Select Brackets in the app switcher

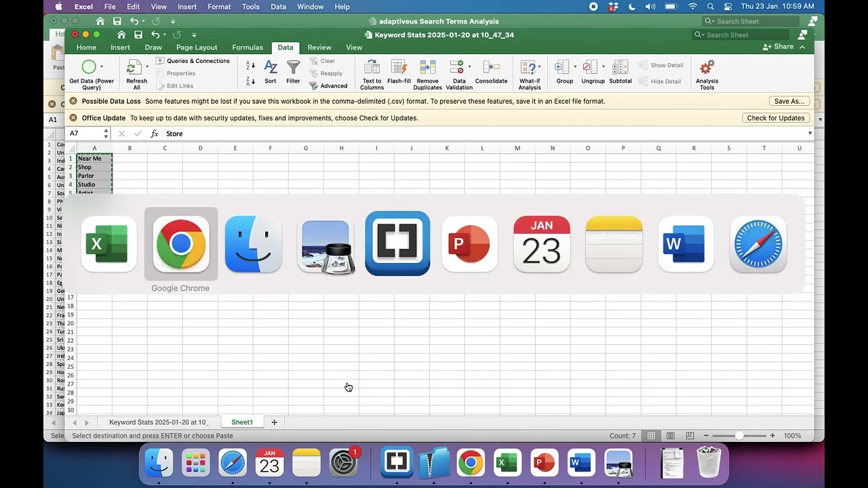[397, 243]
